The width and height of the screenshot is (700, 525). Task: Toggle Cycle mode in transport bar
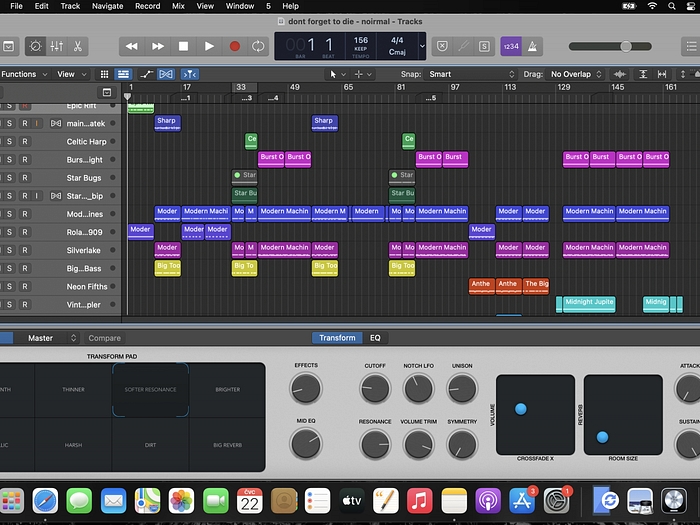click(x=259, y=46)
